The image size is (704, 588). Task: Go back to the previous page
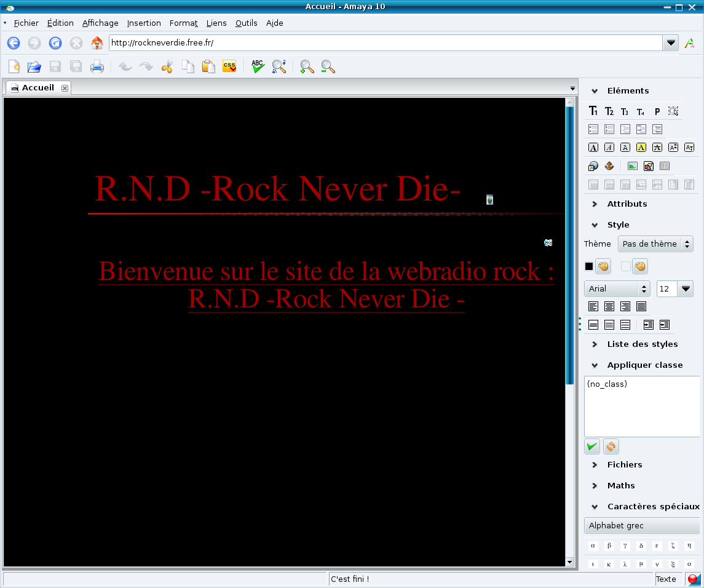tap(14, 43)
